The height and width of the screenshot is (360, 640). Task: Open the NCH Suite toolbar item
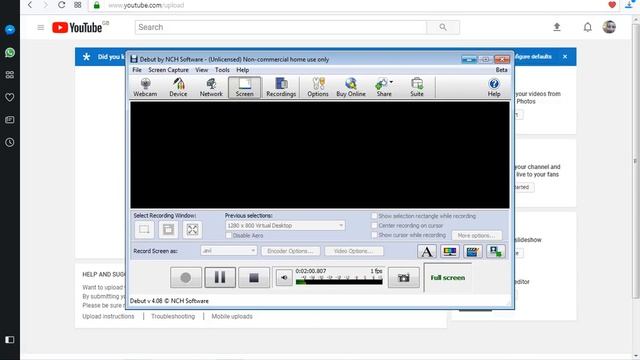click(x=417, y=87)
